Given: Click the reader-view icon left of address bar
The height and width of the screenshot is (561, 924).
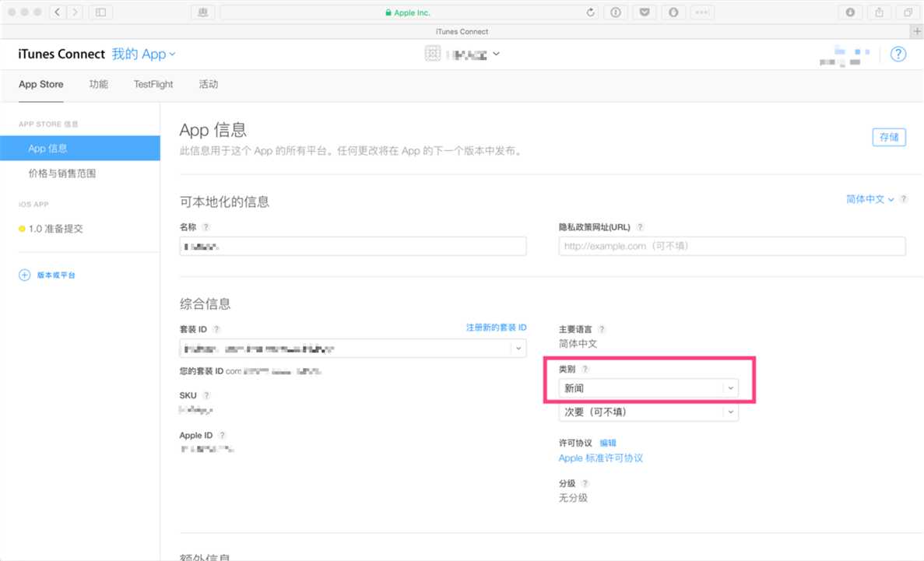Looking at the screenshot, I should [x=202, y=12].
